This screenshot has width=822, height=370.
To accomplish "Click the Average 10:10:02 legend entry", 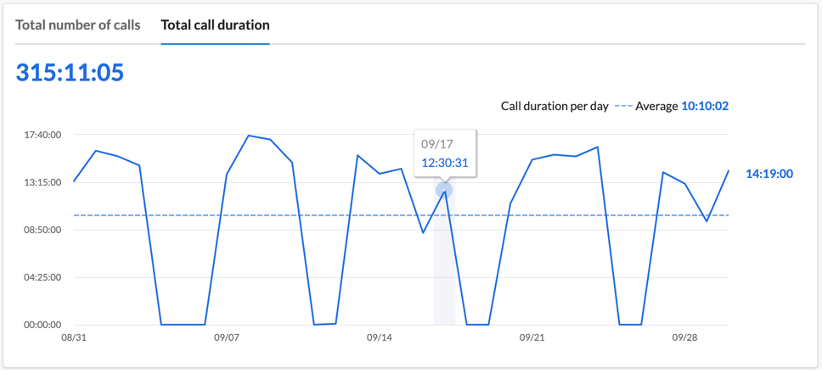I will pos(672,106).
